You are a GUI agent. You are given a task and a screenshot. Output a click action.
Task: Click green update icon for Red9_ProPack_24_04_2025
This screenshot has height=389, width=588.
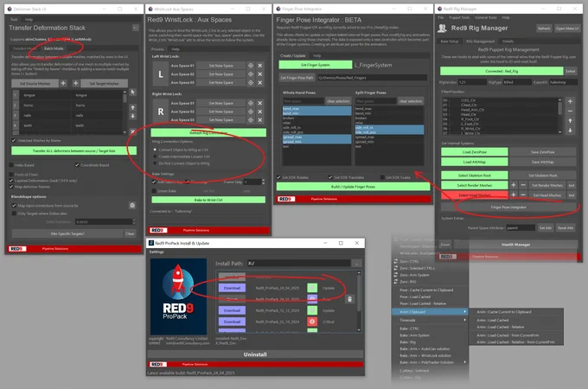(312, 288)
